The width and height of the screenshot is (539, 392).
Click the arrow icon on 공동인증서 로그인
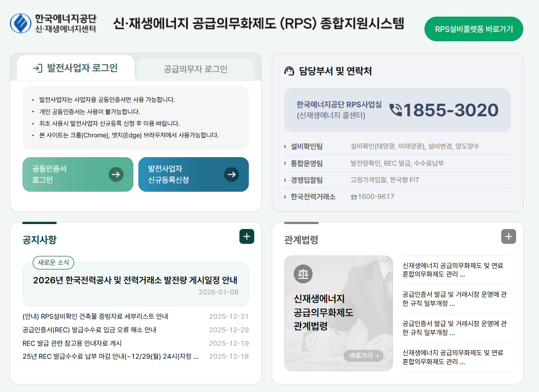(116, 174)
